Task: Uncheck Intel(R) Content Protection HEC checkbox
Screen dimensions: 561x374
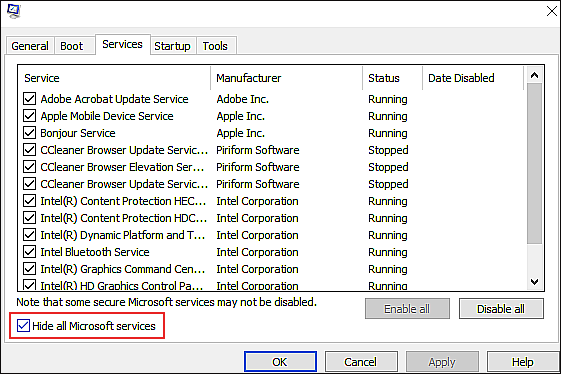Action: pos(29,201)
